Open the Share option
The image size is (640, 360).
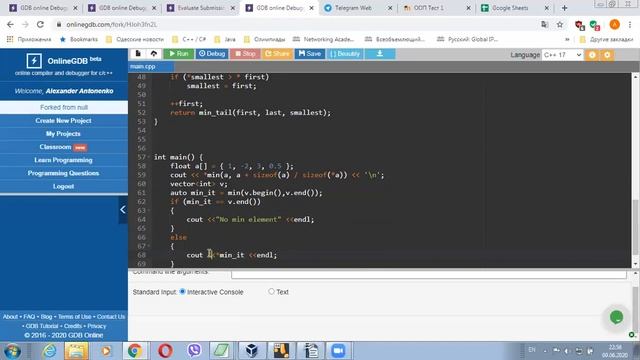[277, 54]
